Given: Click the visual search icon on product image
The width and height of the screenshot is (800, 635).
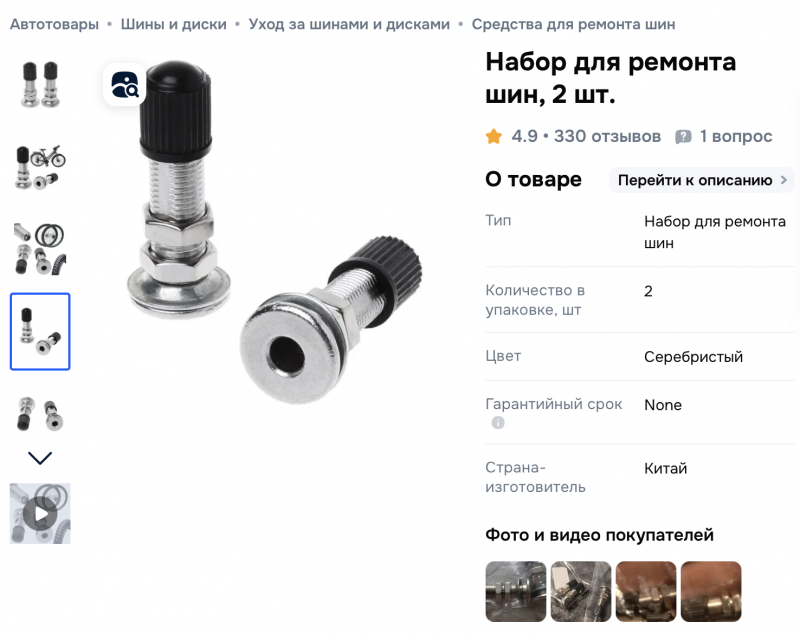Looking at the screenshot, I should (125, 85).
